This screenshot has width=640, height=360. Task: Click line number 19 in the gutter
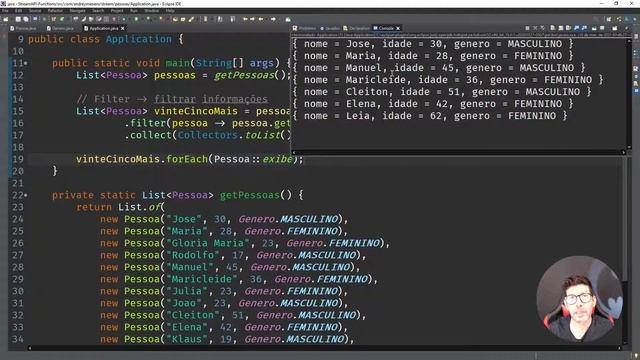pos(18,159)
